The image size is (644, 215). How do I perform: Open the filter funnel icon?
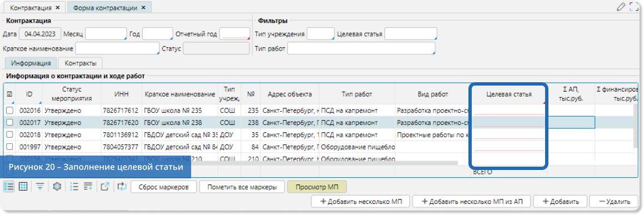40,187
